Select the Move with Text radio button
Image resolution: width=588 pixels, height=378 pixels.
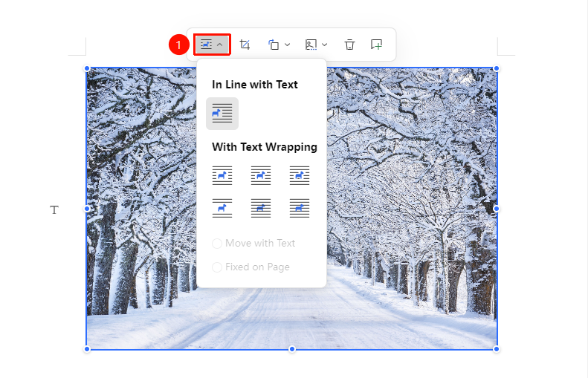click(217, 244)
